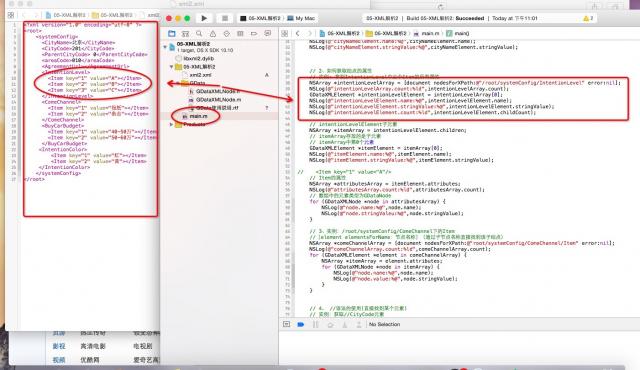Image resolution: width=640 pixels, height=370 pixels.
Task: Click the step over debug button
Action: tap(330, 324)
